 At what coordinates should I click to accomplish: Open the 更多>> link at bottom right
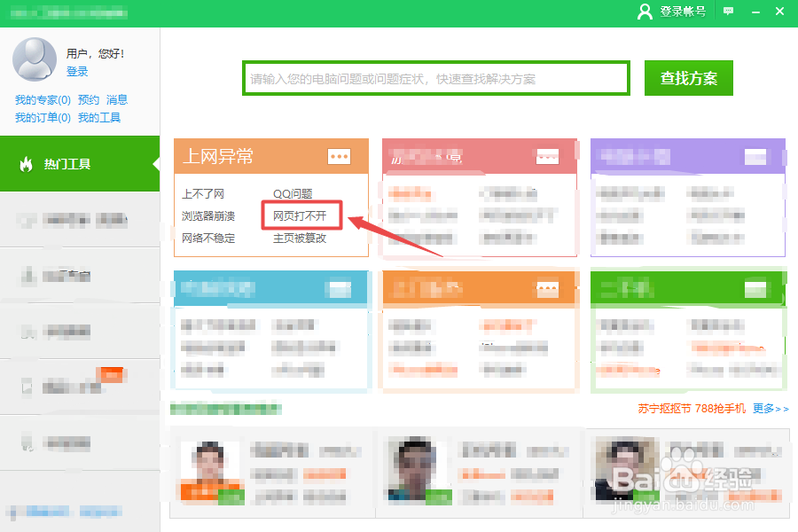coord(771,409)
